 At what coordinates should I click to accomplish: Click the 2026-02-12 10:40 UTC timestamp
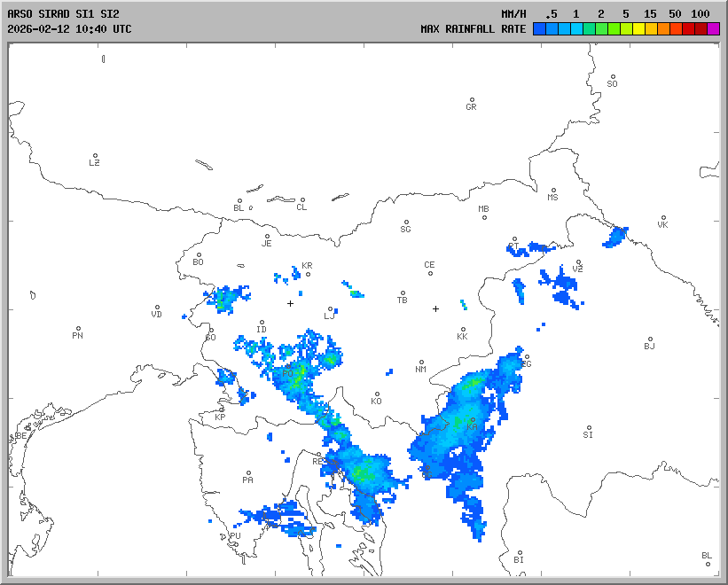pyautogui.click(x=69, y=29)
